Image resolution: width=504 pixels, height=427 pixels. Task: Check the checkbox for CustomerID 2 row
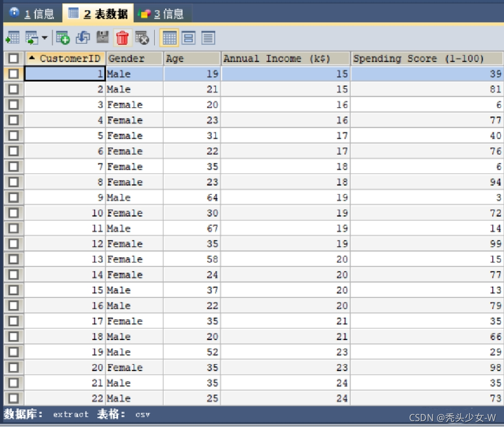[x=13, y=89]
